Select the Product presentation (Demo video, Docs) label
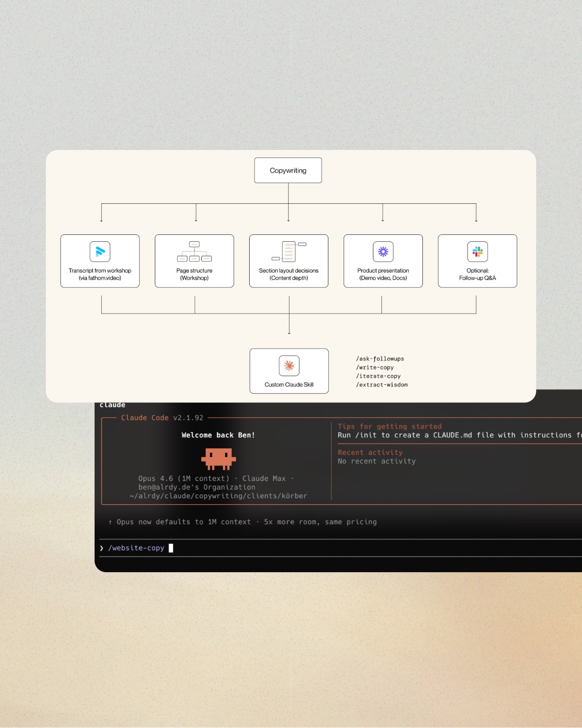The height and width of the screenshot is (728, 582). click(383, 274)
